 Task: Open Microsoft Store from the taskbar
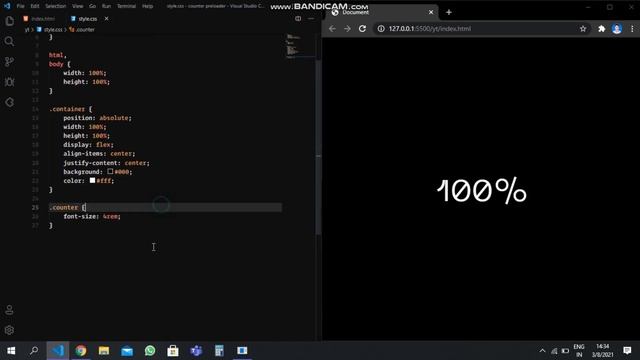tap(173, 351)
